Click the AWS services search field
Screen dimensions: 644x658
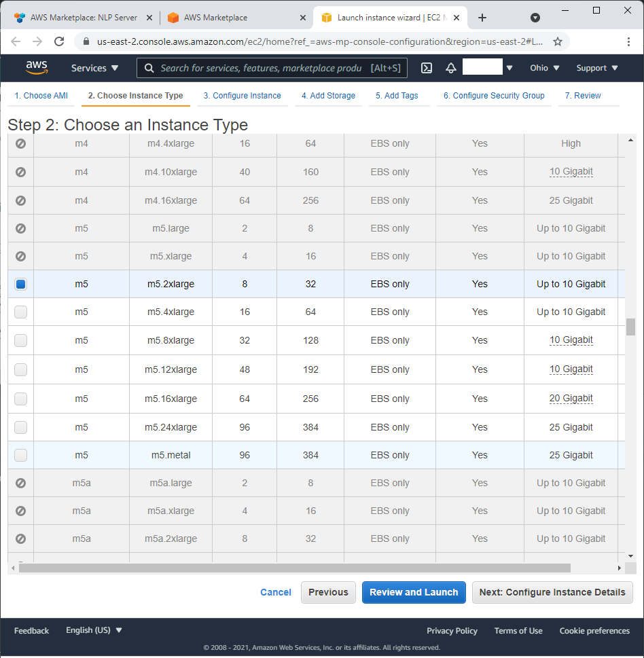(272, 68)
